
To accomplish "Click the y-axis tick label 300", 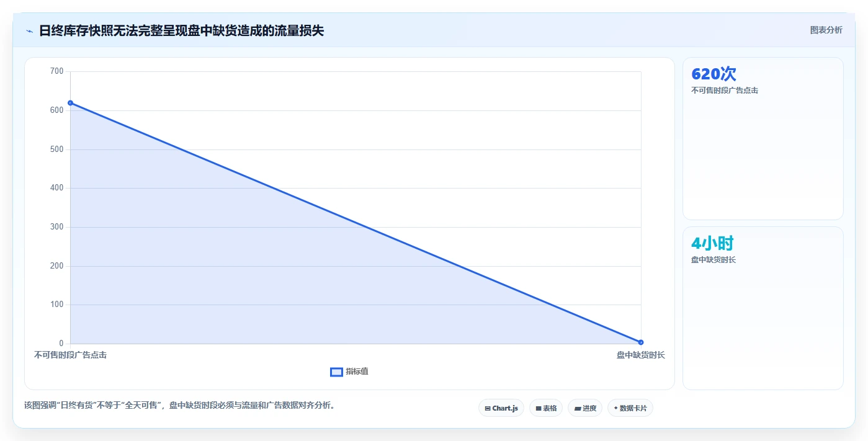I will click(x=56, y=227).
